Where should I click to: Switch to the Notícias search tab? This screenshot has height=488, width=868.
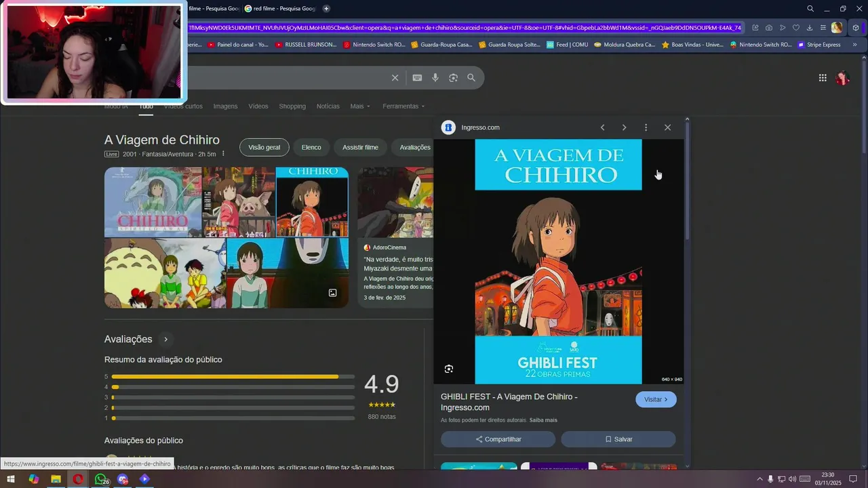(328, 106)
